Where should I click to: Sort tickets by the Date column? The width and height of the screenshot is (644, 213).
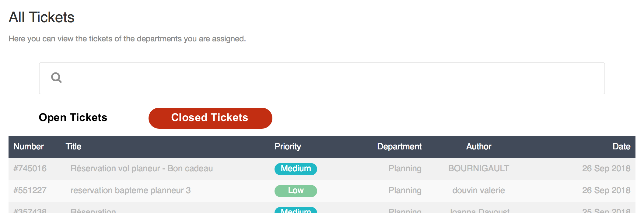point(621,147)
